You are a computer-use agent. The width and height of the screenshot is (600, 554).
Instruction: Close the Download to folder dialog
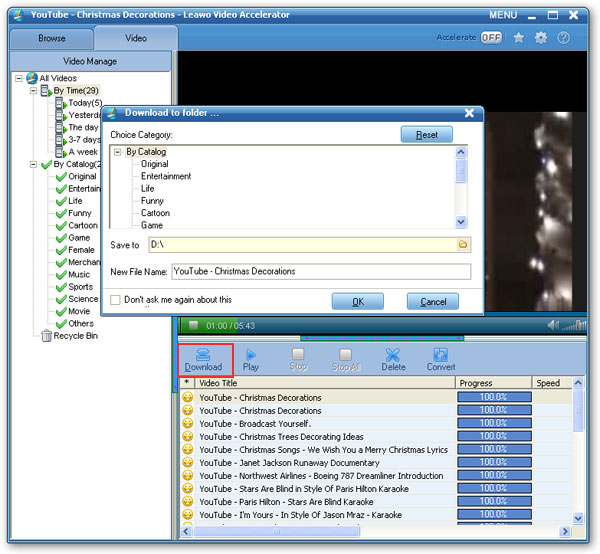click(x=470, y=113)
